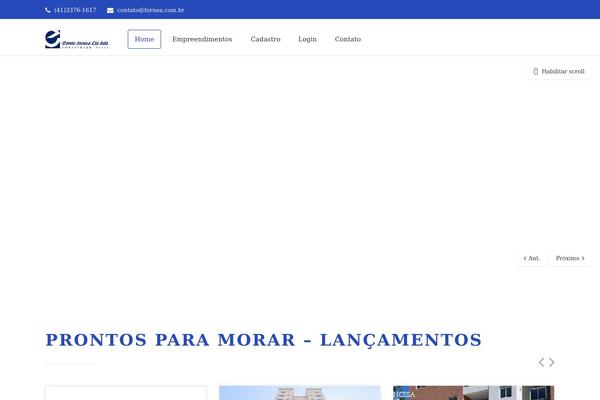Screen dimensions: 600x400
Task: Click the right carousel chevron arrow
Action: coord(552,362)
